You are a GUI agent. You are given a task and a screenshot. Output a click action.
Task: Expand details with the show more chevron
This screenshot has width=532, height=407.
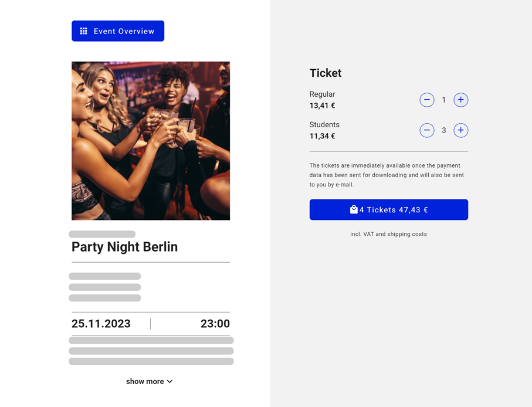tap(170, 382)
